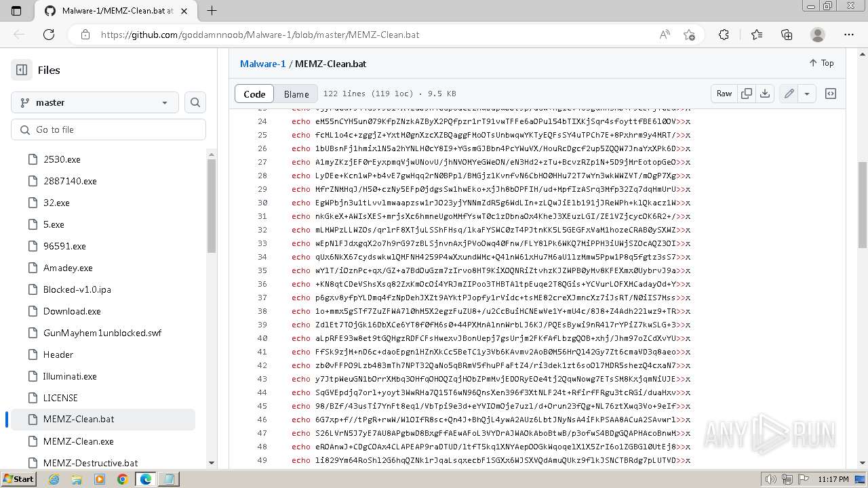Open File Explorer from taskbar
Screen dimensions: 868x488
pyautogui.click(x=77, y=479)
